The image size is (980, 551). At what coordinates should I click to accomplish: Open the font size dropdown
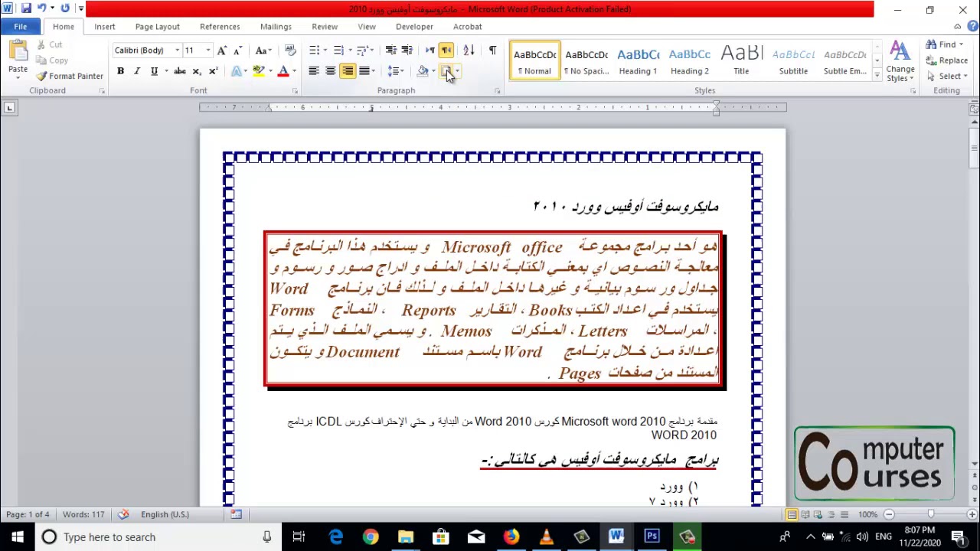point(207,51)
